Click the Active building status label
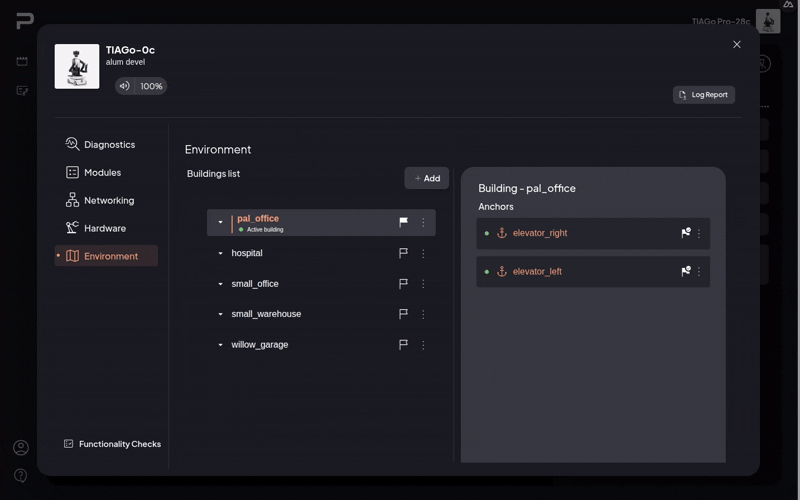This screenshot has width=800, height=500. coord(265,230)
